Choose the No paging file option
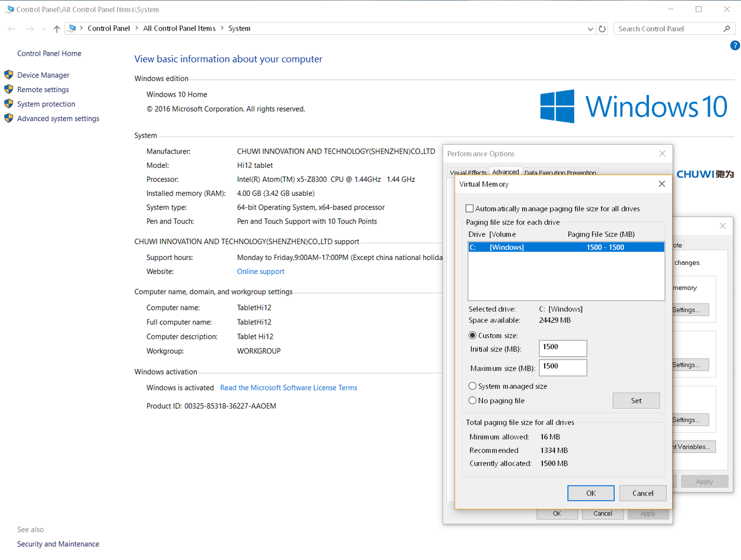This screenshot has width=741, height=560. click(x=472, y=401)
